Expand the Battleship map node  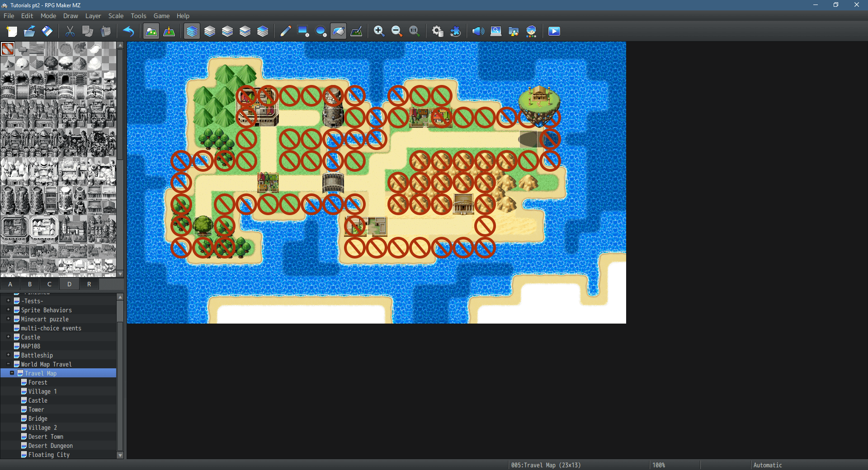(8, 355)
